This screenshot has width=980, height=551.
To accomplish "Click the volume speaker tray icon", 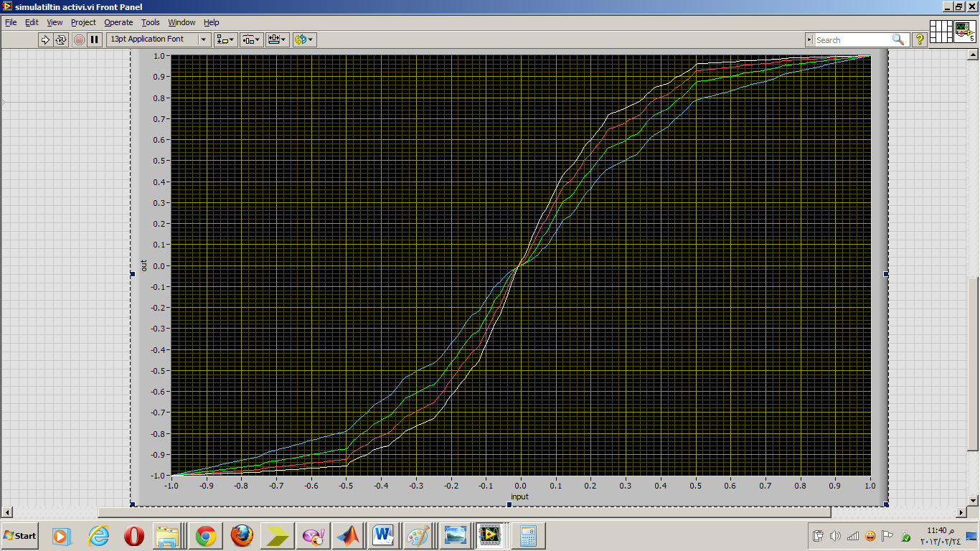I will coord(835,536).
